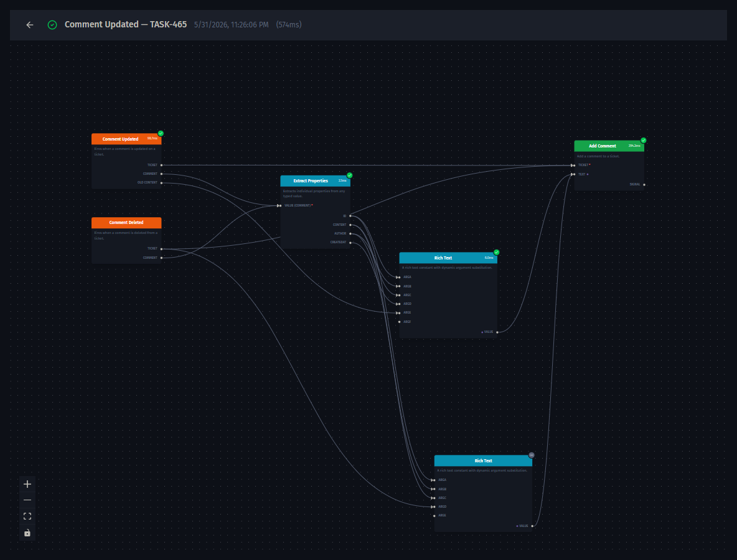
Task: Zoom out of the flow canvas
Action: (x=27, y=500)
